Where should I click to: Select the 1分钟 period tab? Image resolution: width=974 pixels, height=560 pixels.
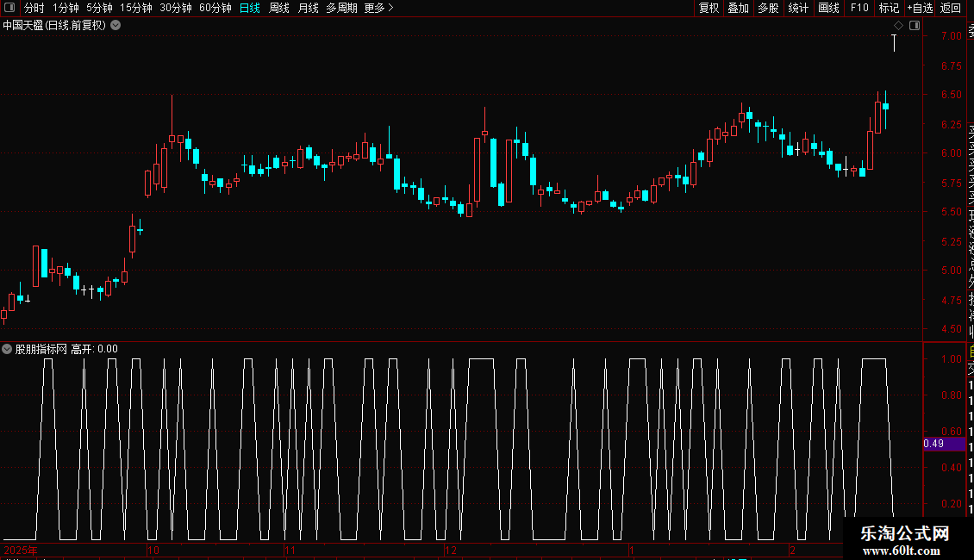pyautogui.click(x=66, y=8)
